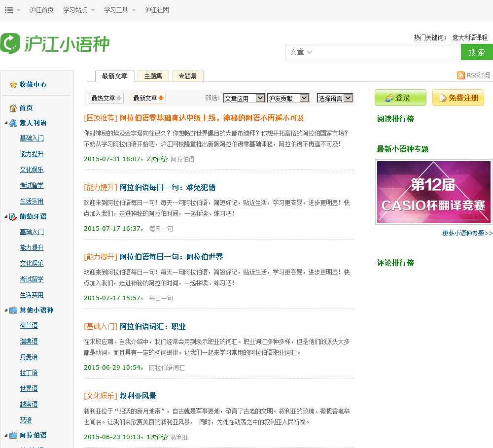Open the 文章应用 filter dropdown
Viewport: 493px width, 448px height.
(244, 98)
